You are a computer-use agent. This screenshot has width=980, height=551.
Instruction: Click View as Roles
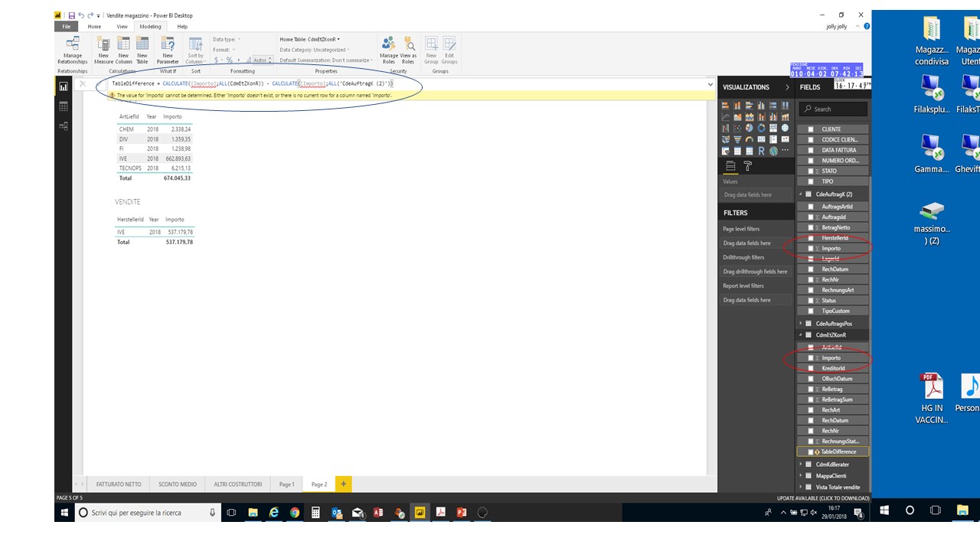[x=409, y=50]
